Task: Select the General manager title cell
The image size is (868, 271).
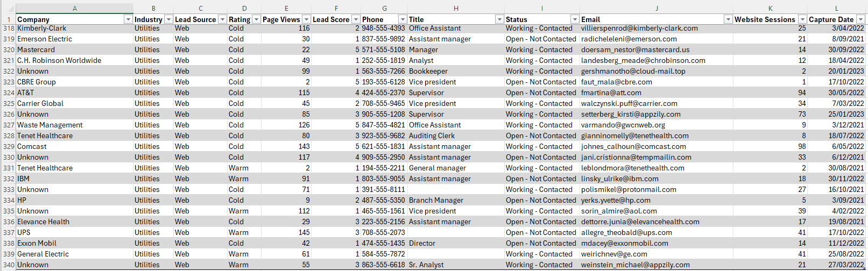Action: click(x=456, y=168)
